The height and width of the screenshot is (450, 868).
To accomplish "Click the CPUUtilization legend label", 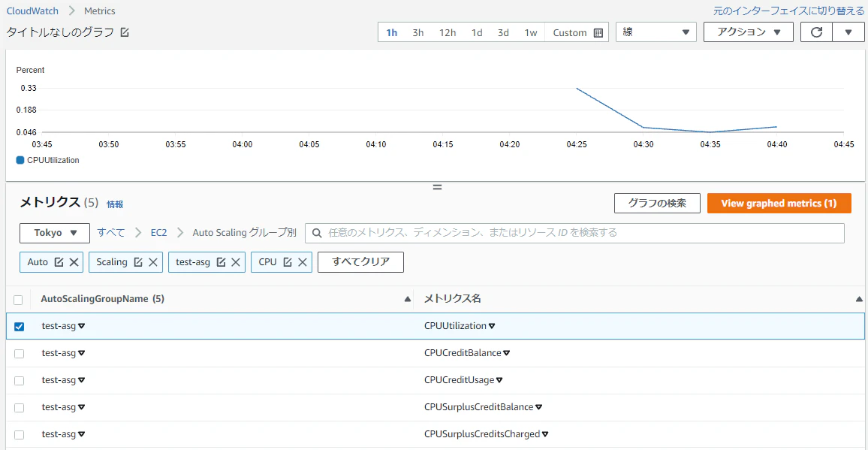I will (53, 160).
